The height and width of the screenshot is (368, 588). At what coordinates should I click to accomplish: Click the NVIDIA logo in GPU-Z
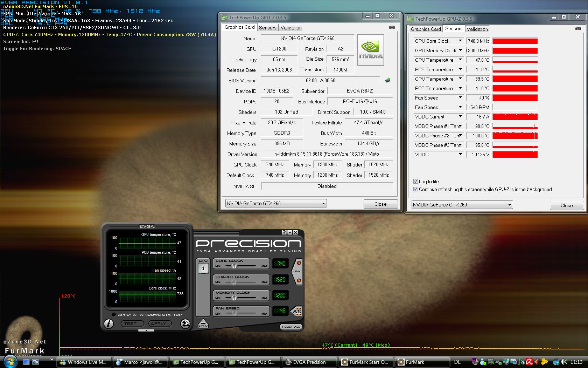coord(371,50)
